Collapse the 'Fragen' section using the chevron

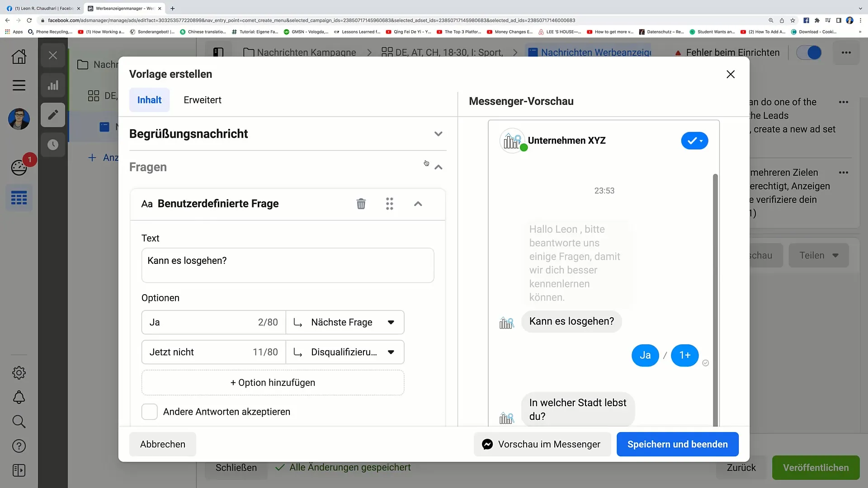click(x=438, y=167)
